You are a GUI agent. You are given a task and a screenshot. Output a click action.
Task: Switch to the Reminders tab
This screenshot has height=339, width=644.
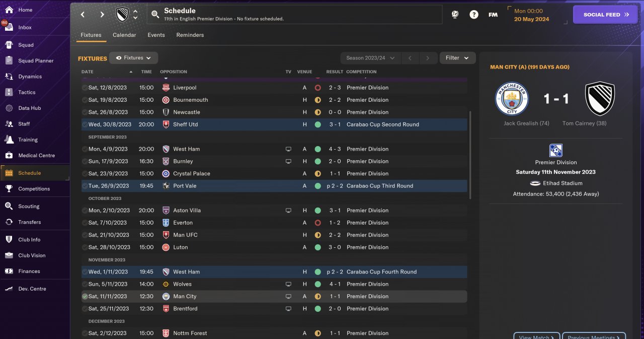point(190,35)
